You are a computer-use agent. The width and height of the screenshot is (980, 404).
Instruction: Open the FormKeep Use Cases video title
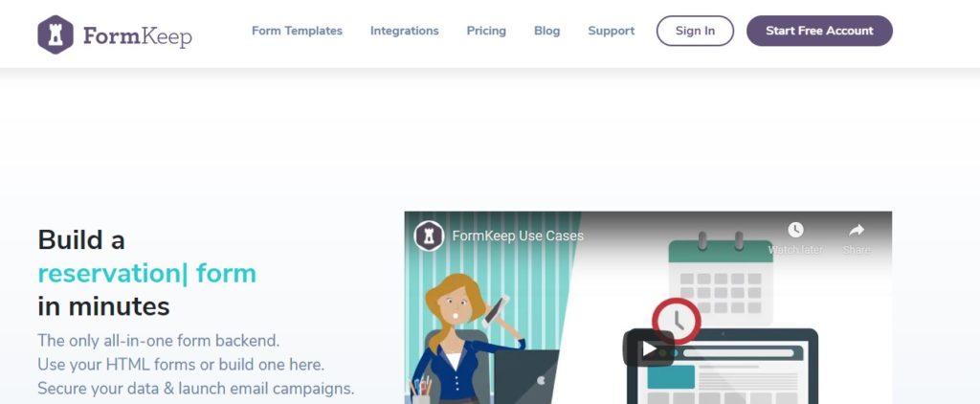tap(518, 236)
